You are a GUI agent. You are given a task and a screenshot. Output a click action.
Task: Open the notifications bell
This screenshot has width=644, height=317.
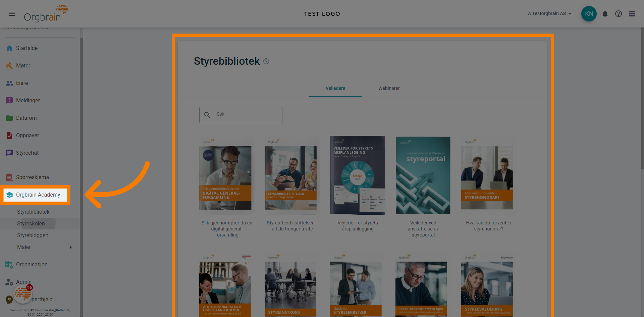(605, 14)
